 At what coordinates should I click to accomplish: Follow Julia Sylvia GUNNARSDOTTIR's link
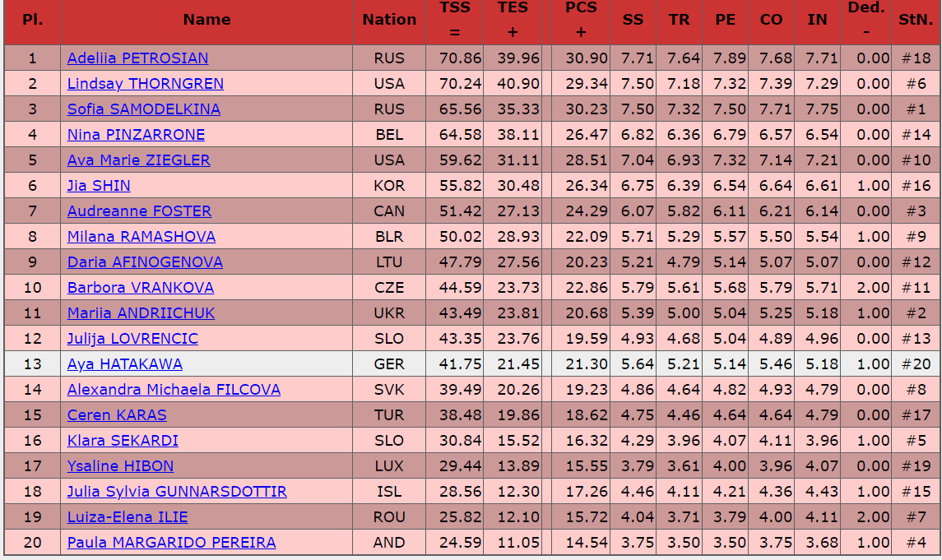pos(177,492)
